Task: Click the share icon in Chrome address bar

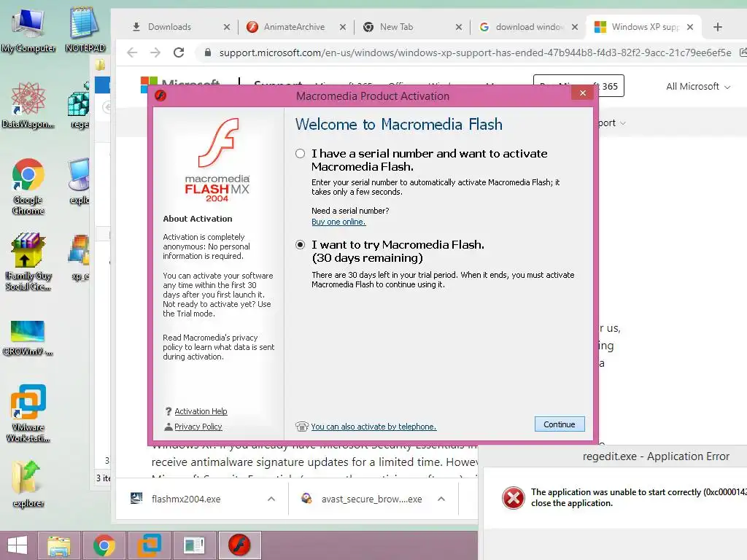Action: 743,52
